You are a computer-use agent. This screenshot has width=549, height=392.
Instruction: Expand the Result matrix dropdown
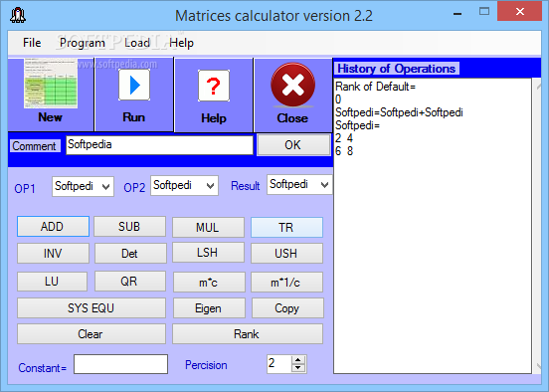click(x=324, y=184)
